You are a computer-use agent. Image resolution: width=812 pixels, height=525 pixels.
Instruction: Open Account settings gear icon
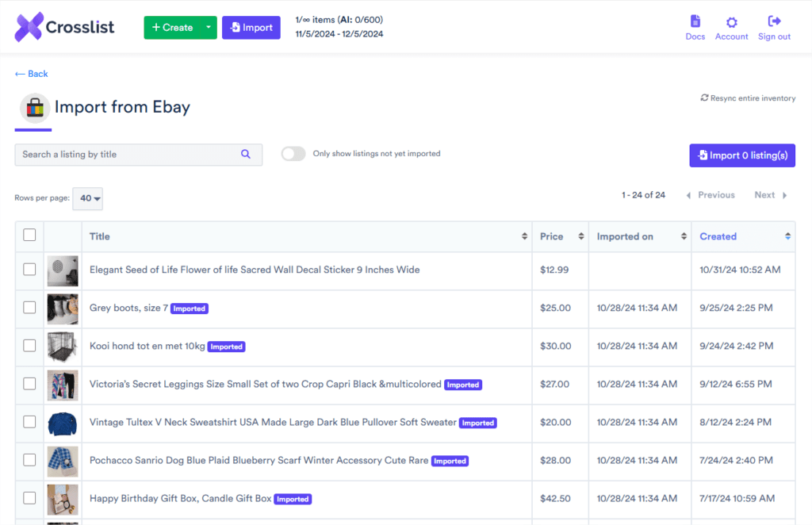tap(731, 22)
